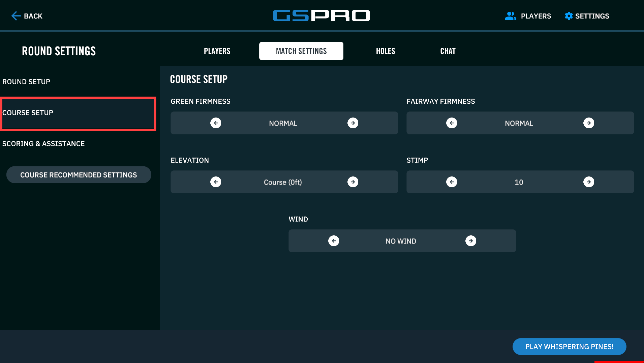Image resolution: width=644 pixels, height=363 pixels.
Task: Open Scoring & Assistance section
Action: 43,144
